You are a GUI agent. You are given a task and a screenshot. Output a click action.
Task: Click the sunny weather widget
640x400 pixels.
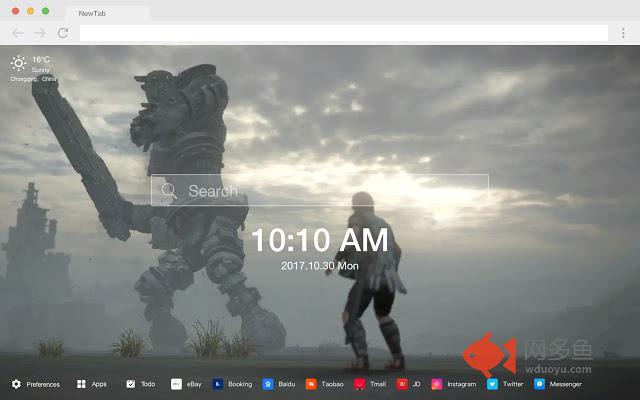point(19,63)
